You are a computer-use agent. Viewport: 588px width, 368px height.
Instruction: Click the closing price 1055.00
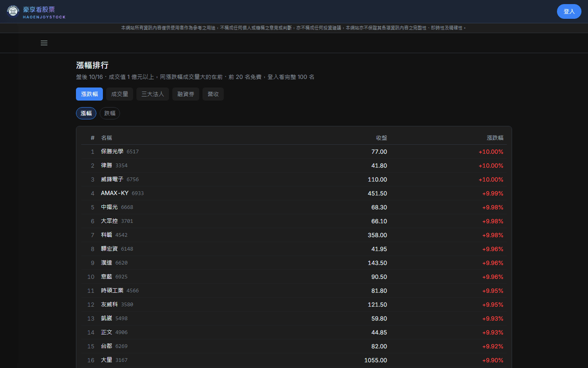tap(376, 360)
